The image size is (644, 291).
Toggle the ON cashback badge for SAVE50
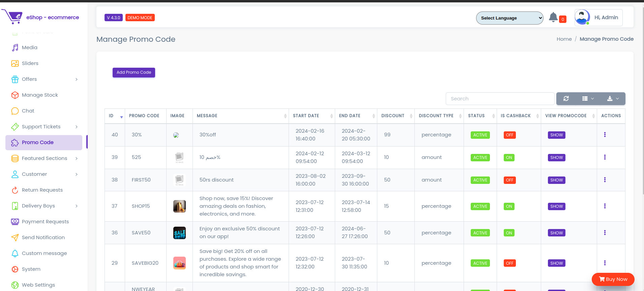509,233
